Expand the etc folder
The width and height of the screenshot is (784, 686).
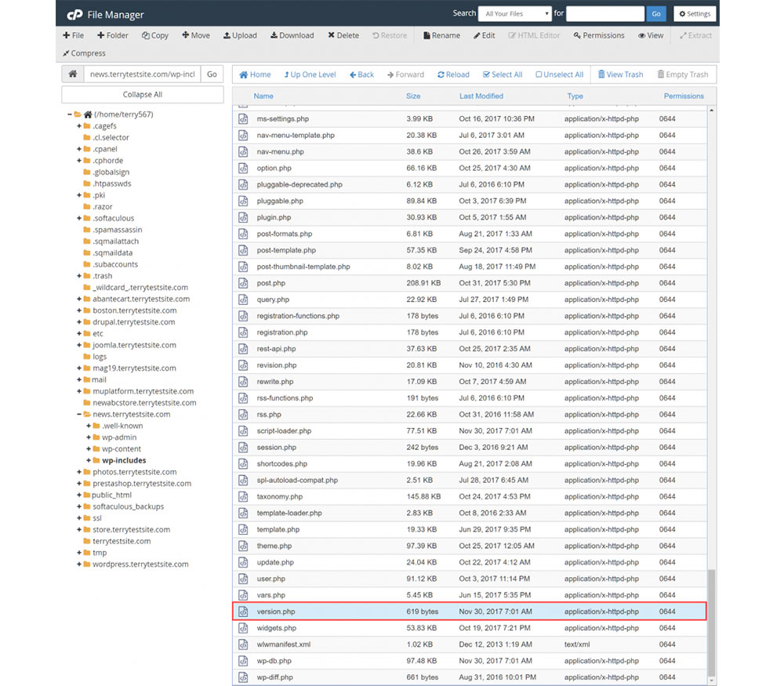coord(79,333)
